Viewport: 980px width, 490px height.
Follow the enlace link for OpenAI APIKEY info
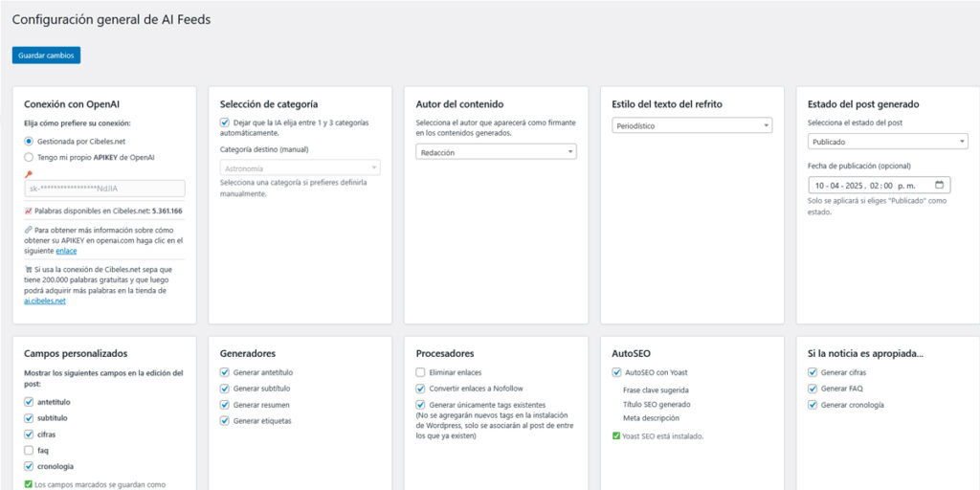click(x=66, y=251)
